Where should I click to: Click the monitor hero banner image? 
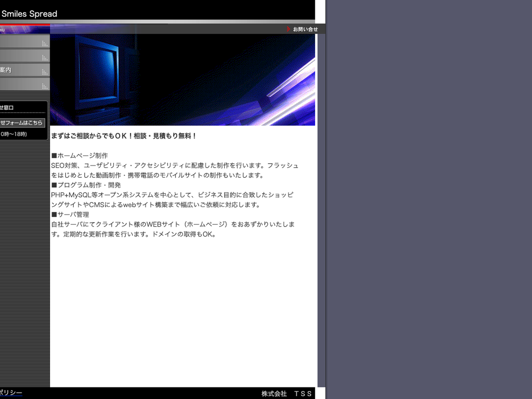182,80
